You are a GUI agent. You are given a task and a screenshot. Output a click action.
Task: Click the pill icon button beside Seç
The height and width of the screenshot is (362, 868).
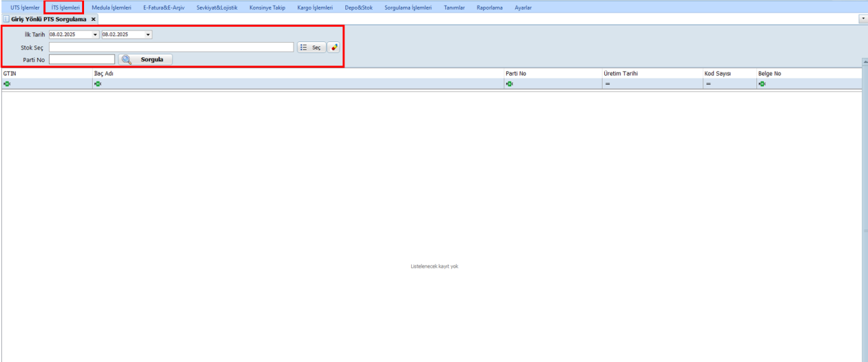334,48
